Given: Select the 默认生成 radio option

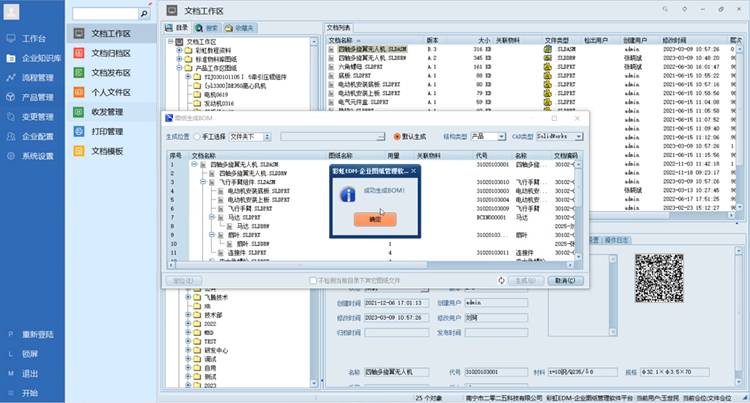Looking at the screenshot, I should click(397, 136).
